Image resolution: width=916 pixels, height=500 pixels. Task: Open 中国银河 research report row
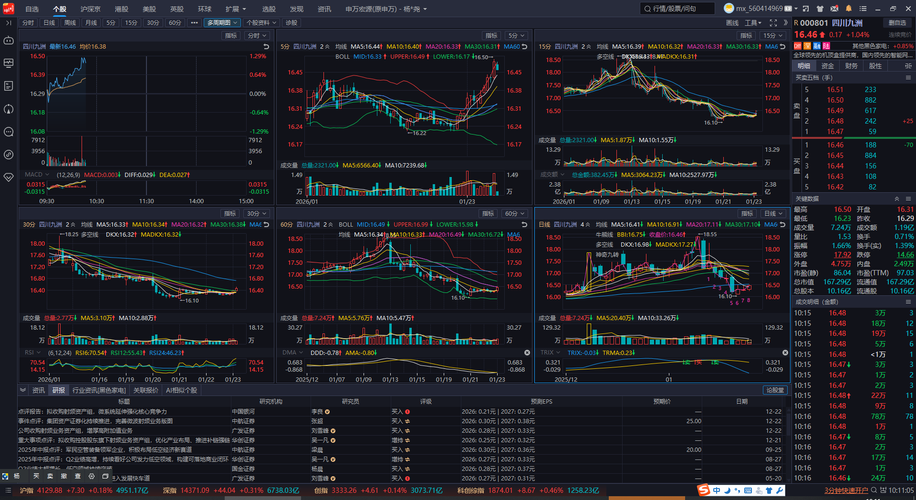click(x=400, y=412)
